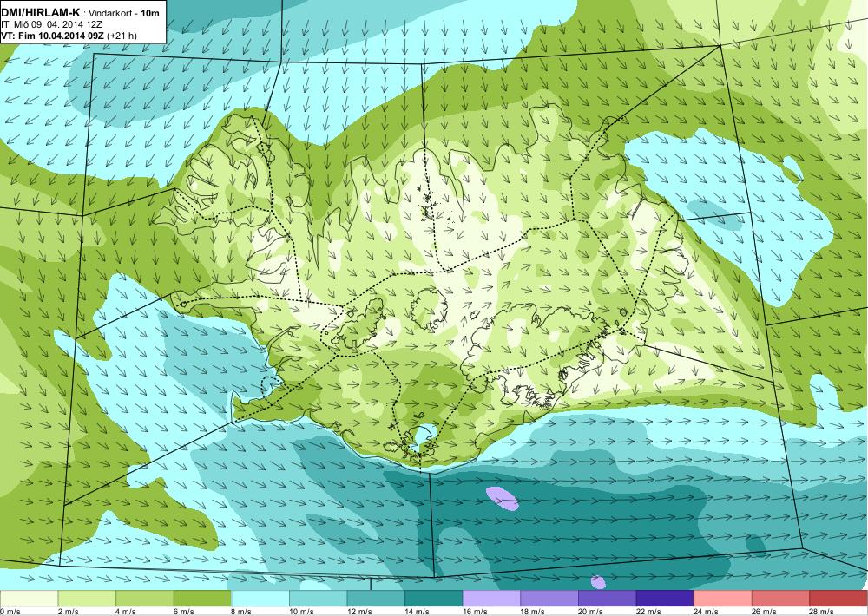
Task: Click the salmon red 26–28 m/s legend swatch
Action: (x=780, y=599)
